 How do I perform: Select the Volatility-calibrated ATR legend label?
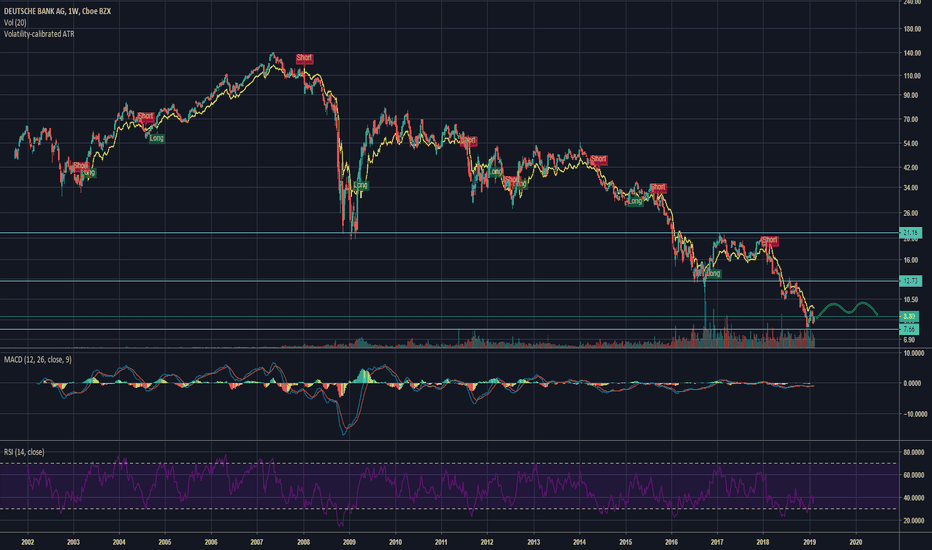[39, 34]
